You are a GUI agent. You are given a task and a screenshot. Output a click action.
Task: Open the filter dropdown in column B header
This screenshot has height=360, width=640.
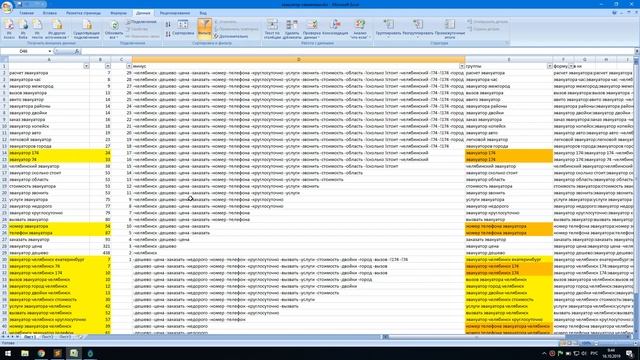click(107, 66)
